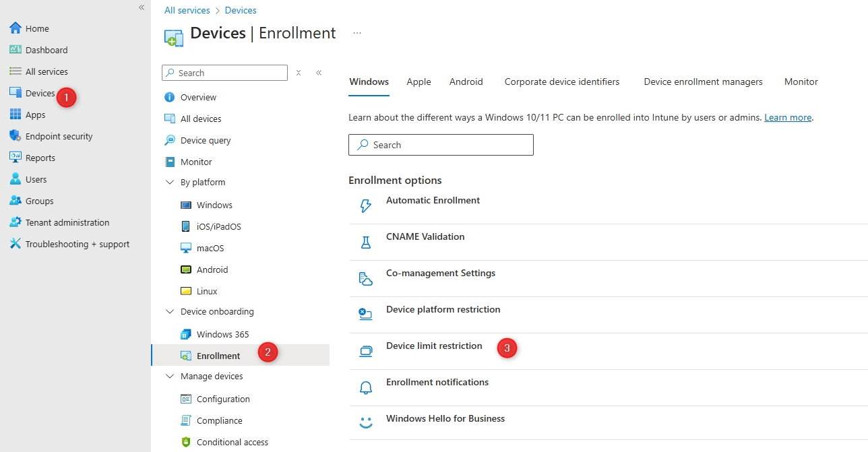This screenshot has width=868, height=452.
Task: Click the Troubleshooting + support wrench icon
Action: click(15, 244)
